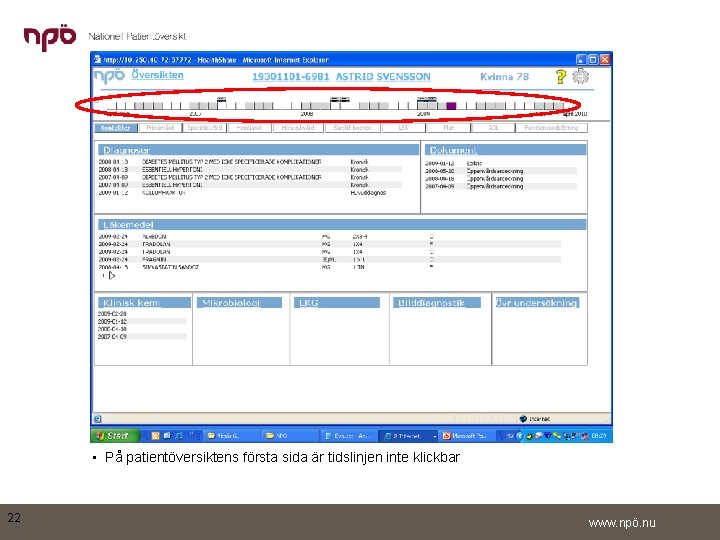Click the Bilddiagnostik panel header

[x=437, y=303]
